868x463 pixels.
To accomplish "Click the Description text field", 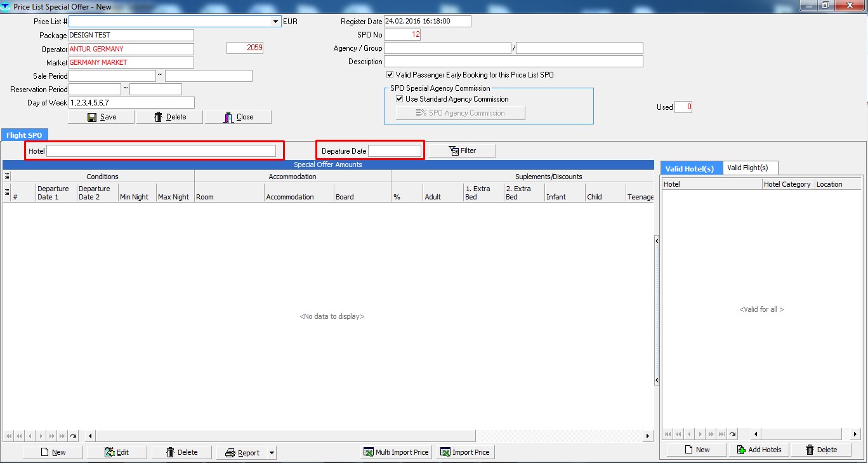I will [513, 62].
